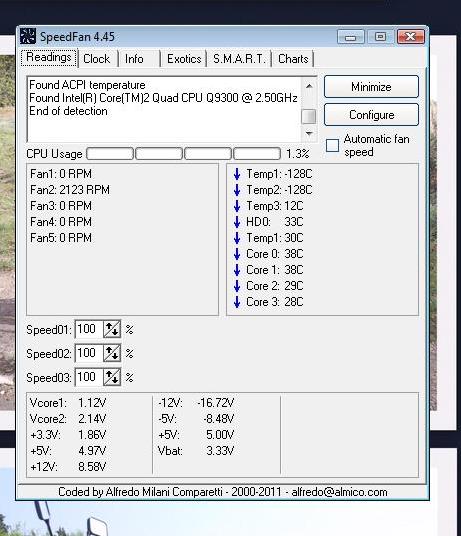This screenshot has height=536, width=461.
Task: Click the Minimize button in the panel
Action: (371, 87)
